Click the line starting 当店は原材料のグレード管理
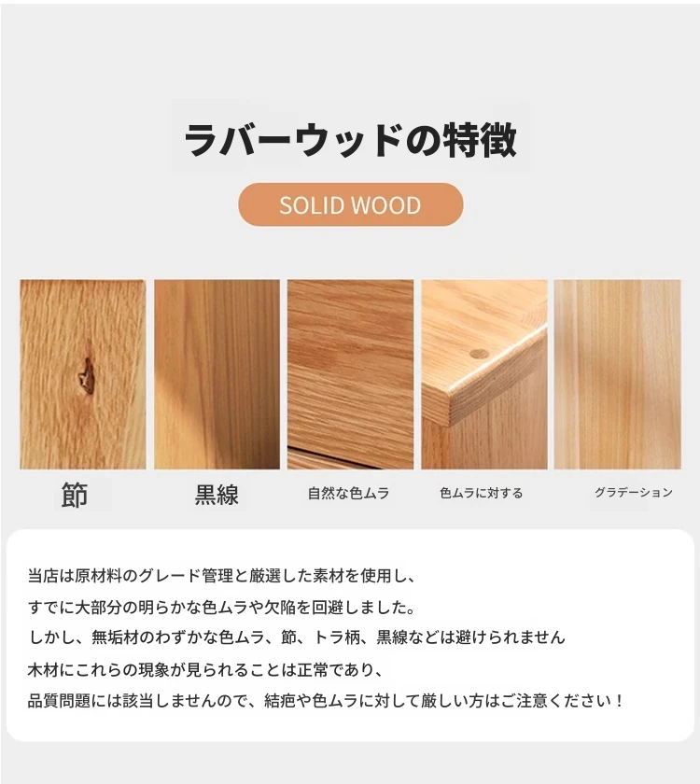Screen dimensions: 700x784 click(221, 576)
